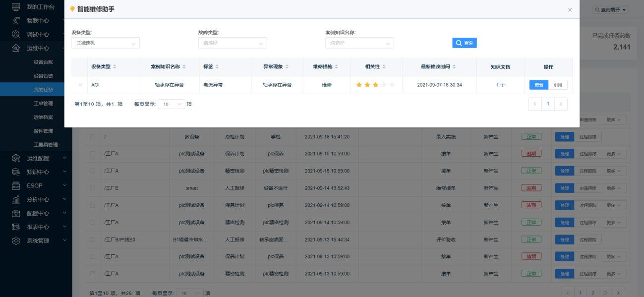Screen dimensions: 644x297
Task: Open 工单管理 in sidebar menu
Action: tap(43, 104)
